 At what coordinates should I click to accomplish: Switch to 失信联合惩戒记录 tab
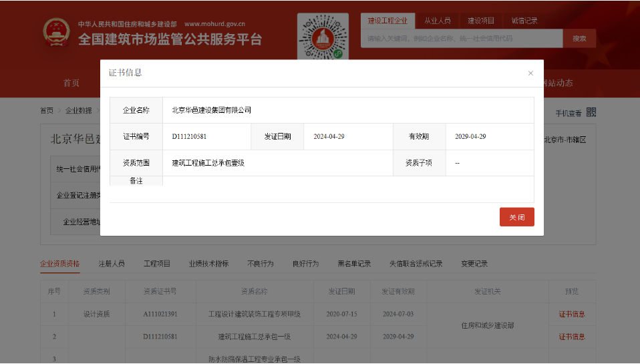[416, 264]
